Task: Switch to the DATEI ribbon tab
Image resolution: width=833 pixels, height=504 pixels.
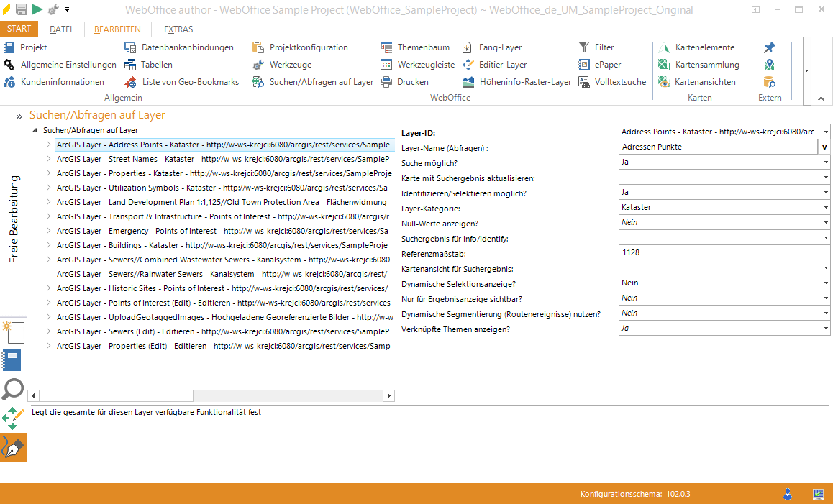Action: [60, 29]
